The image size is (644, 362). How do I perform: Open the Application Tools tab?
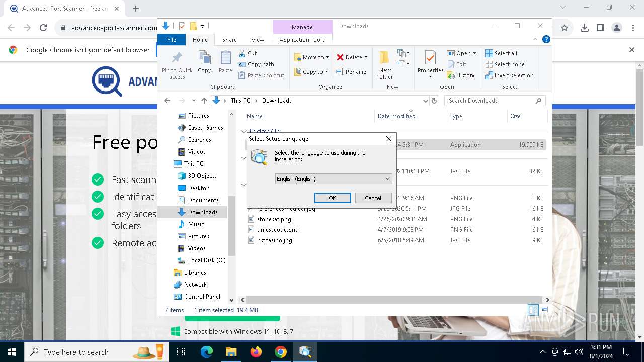coord(302,40)
